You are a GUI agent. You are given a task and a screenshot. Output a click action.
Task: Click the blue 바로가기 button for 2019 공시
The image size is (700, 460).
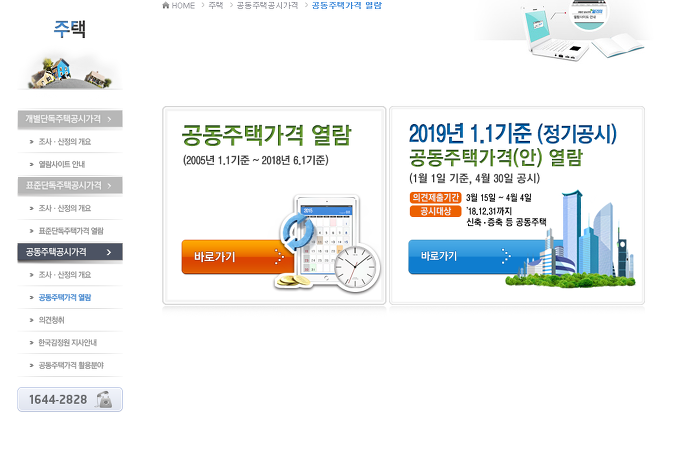[x=478, y=257]
